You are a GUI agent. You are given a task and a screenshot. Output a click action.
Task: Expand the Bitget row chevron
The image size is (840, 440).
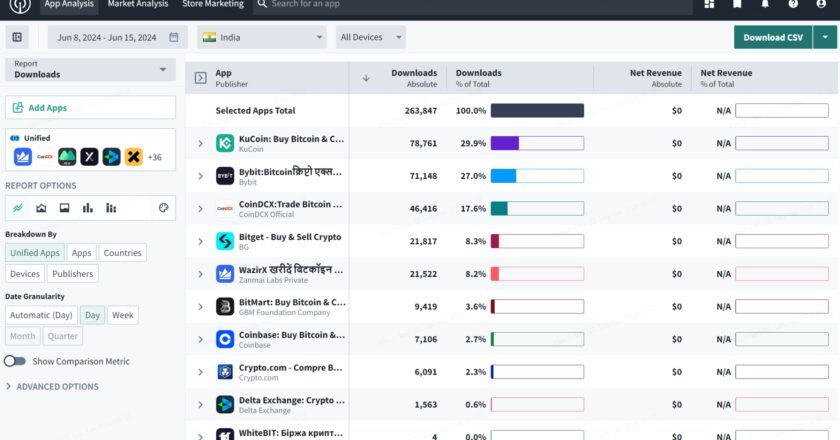coord(200,241)
